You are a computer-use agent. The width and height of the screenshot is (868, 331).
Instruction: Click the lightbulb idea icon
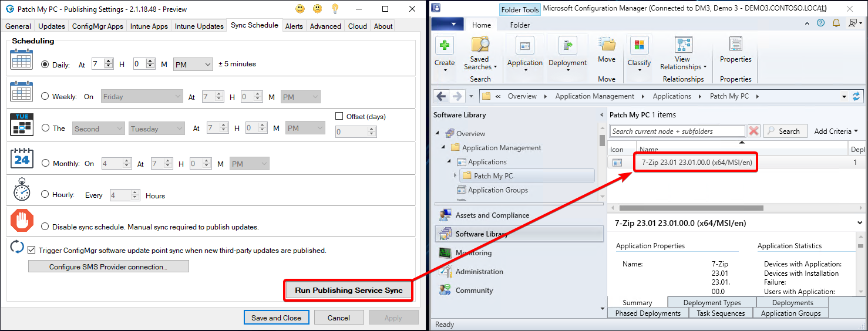coord(335,9)
